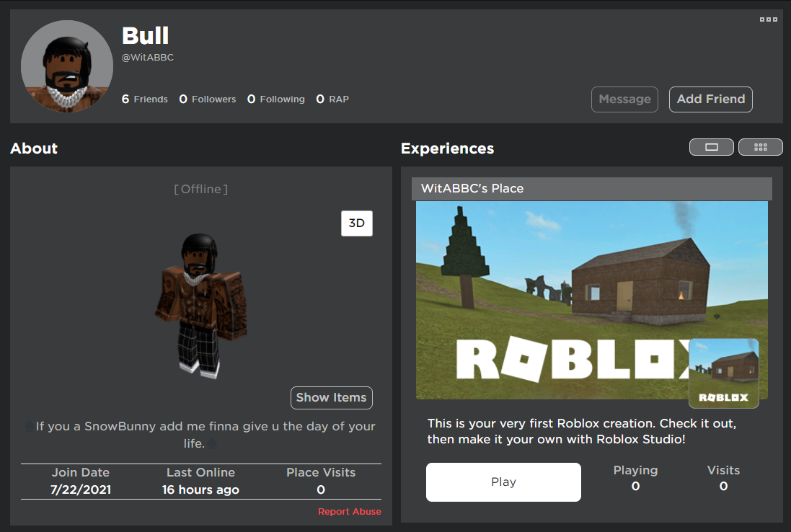Viewport: 791px width, 532px height.
Task: Switch Experiences to slideshow view
Action: coord(711,147)
